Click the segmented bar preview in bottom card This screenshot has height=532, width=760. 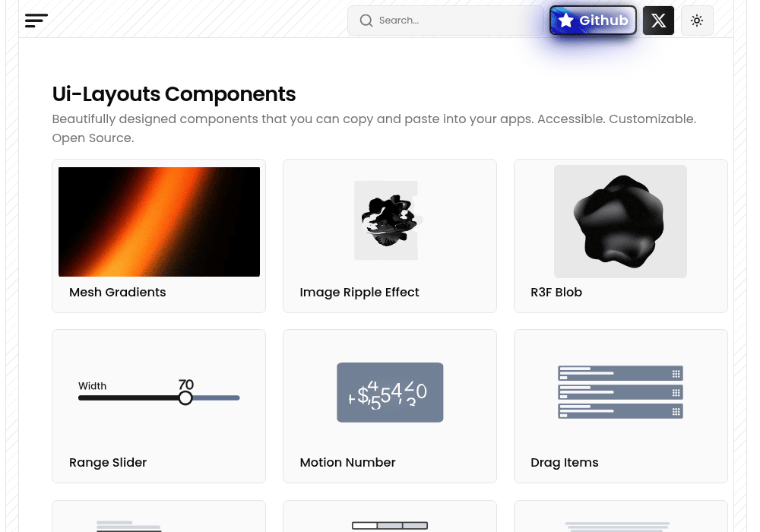coord(390,526)
